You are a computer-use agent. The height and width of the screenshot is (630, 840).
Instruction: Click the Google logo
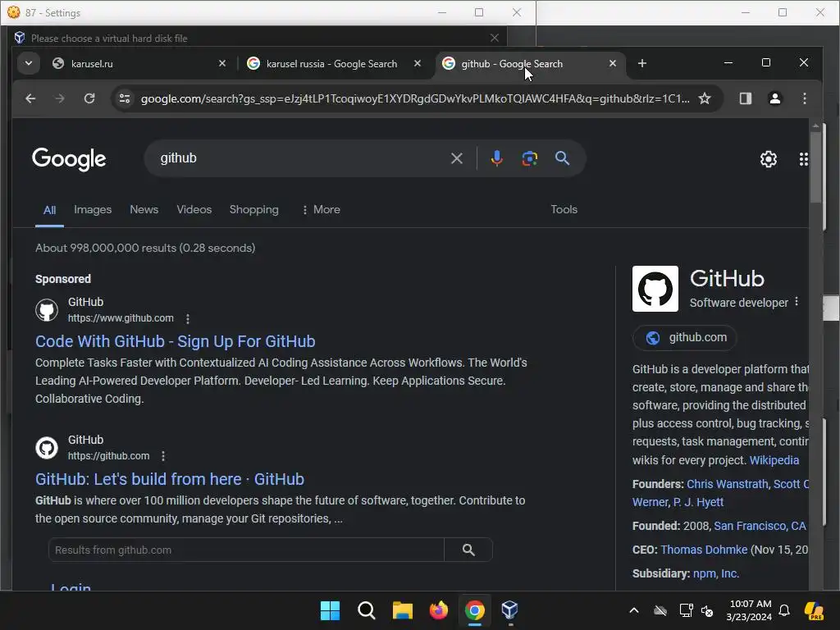(69, 159)
